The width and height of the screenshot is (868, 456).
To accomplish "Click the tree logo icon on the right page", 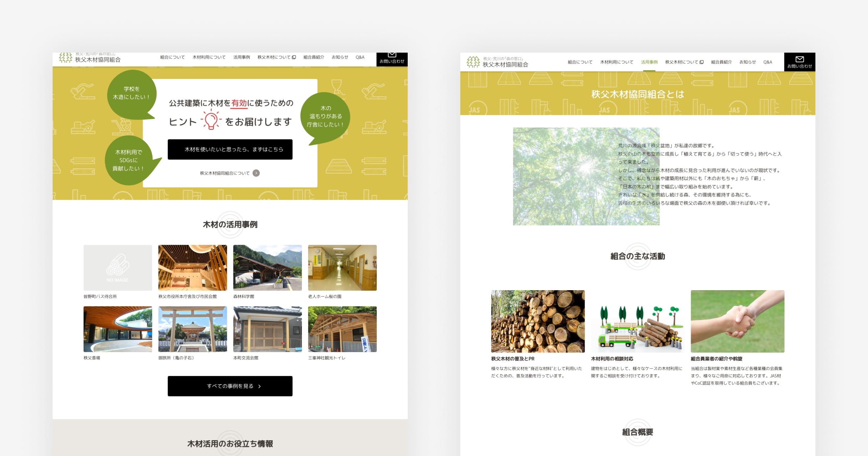I will pos(473,62).
